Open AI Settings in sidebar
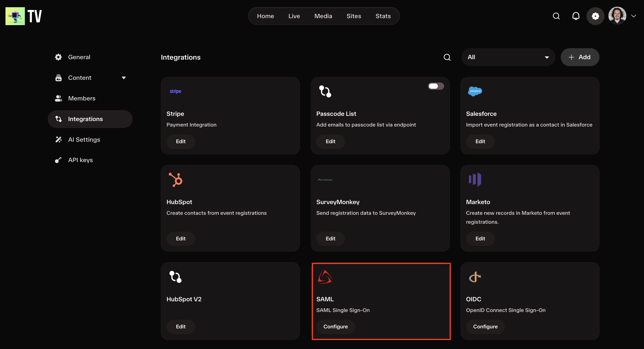Screen dimensions: 644x349 pos(90,139)
